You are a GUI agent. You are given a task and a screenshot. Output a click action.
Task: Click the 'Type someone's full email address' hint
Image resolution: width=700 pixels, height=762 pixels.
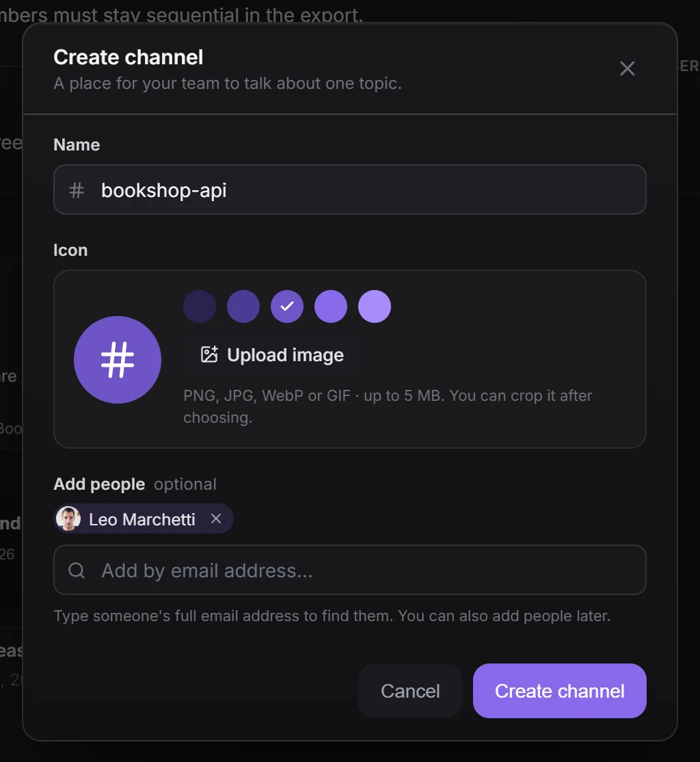pos(332,616)
